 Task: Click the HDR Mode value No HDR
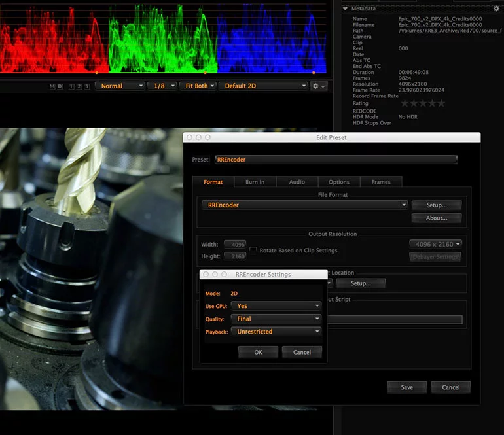coord(408,117)
